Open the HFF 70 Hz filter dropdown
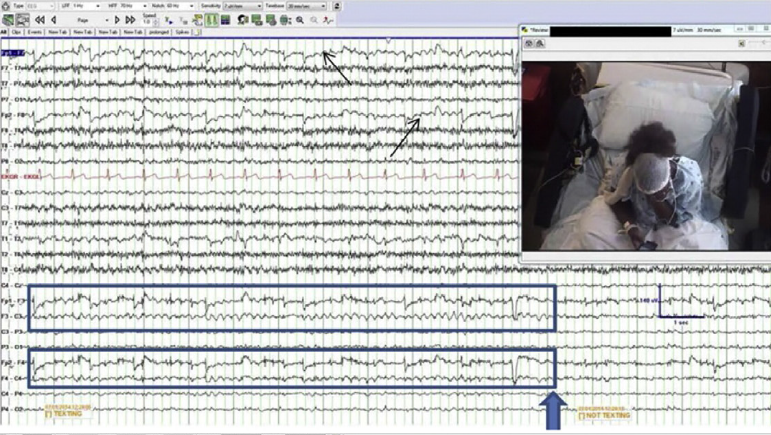The width and height of the screenshot is (771, 435). click(130, 6)
